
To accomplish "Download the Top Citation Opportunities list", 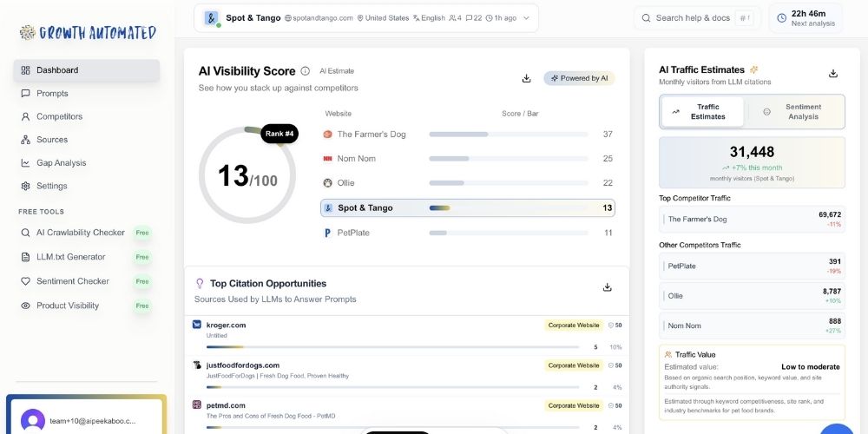I will point(608,287).
